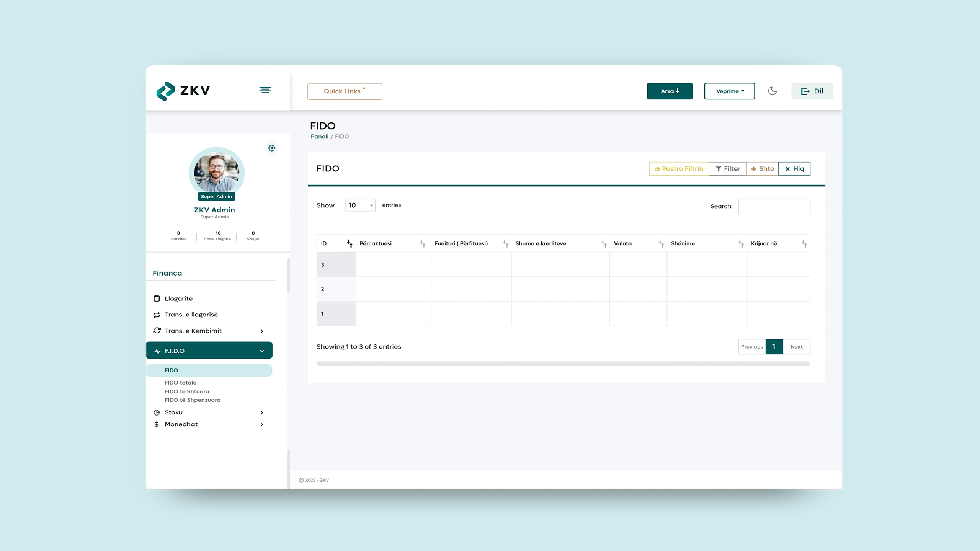This screenshot has width=980, height=551.
Task: Open the Veprime dropdown menu
Action: tap(729, 91)
